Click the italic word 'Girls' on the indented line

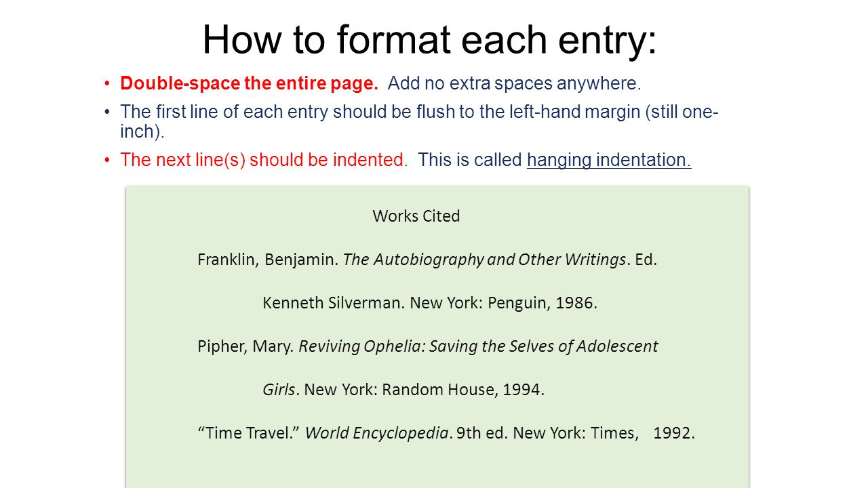click(x=279, y=390)
